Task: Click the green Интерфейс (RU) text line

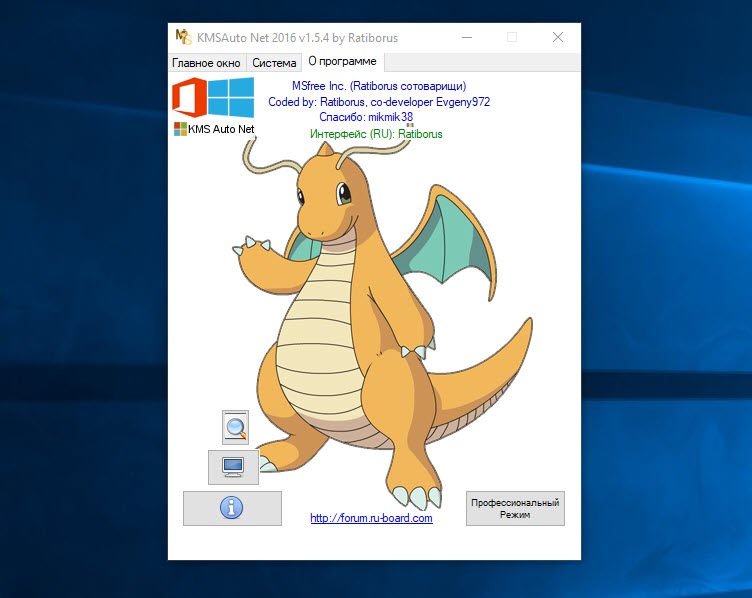Action: (x=375, y=133)
